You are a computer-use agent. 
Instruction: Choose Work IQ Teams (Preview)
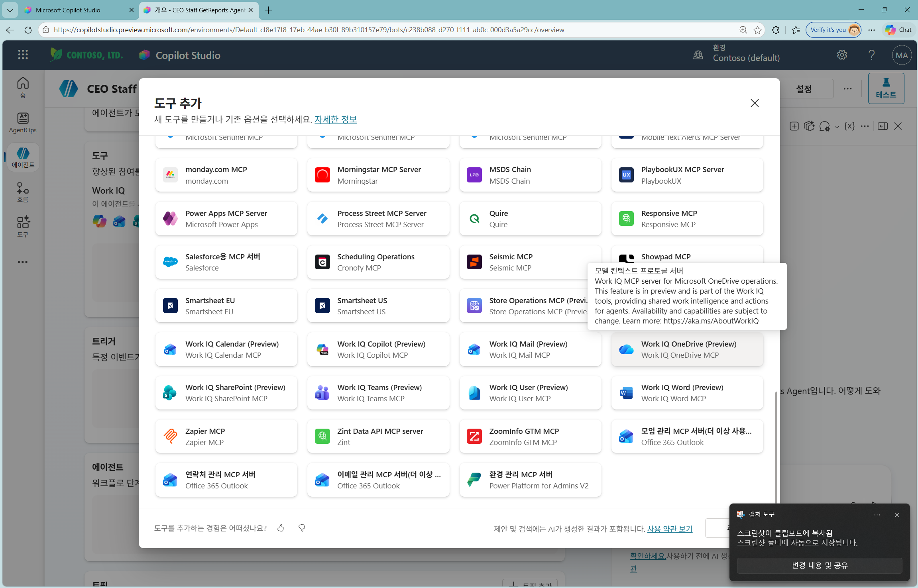click(378, 393)
